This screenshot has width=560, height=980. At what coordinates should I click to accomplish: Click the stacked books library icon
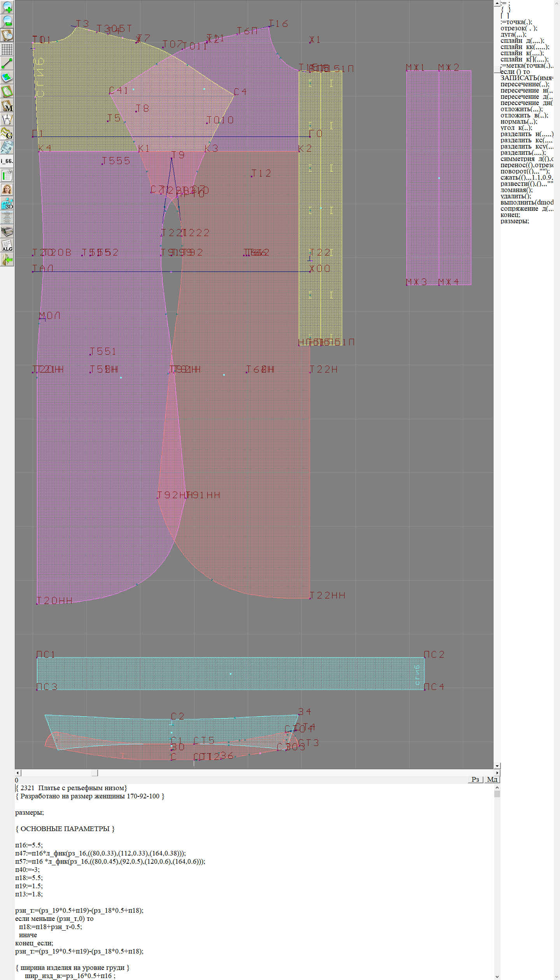click(x=7, y=232)
